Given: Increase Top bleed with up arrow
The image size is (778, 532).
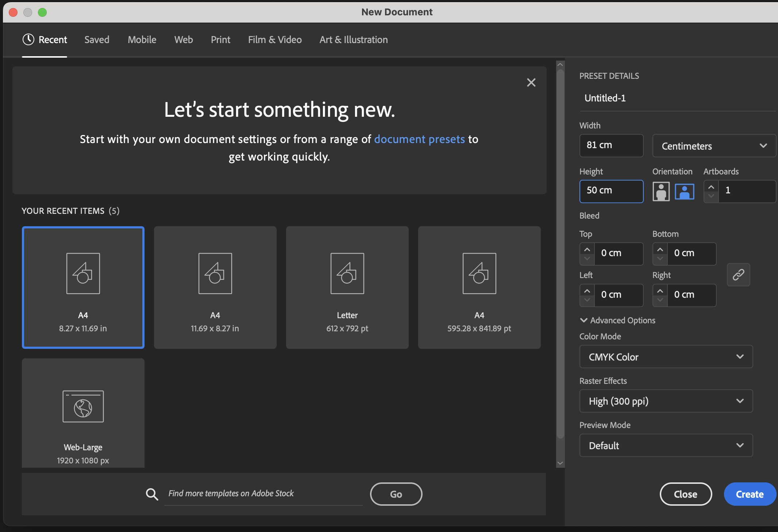Looking at the screenshot, I should pos(587,250).
